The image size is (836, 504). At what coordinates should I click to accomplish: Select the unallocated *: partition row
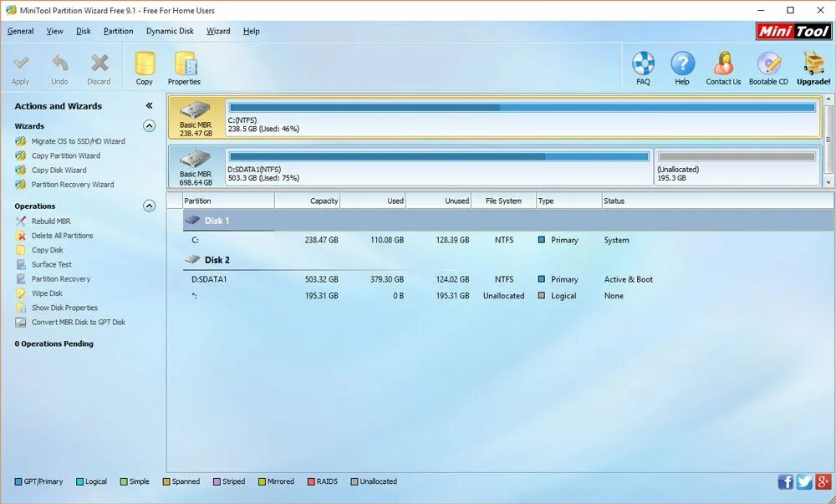[508, 296]
